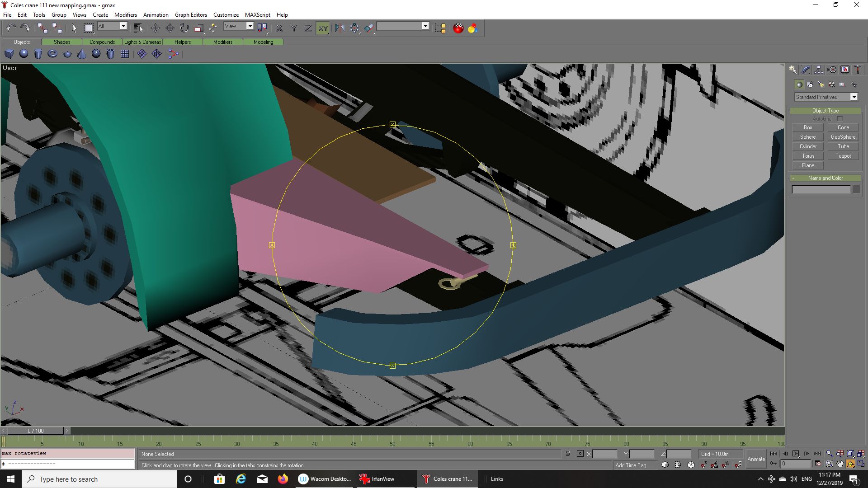Restrict to XY plane toggle
Image resolution: width=868 pixels, height=488 pixels.
(x=323, y=28)
